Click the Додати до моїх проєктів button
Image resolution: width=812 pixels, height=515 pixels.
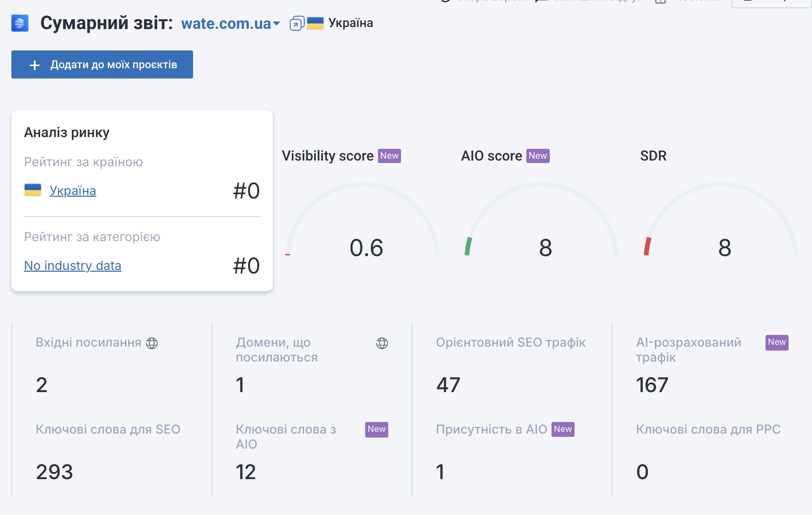click(x=102, y=65)
